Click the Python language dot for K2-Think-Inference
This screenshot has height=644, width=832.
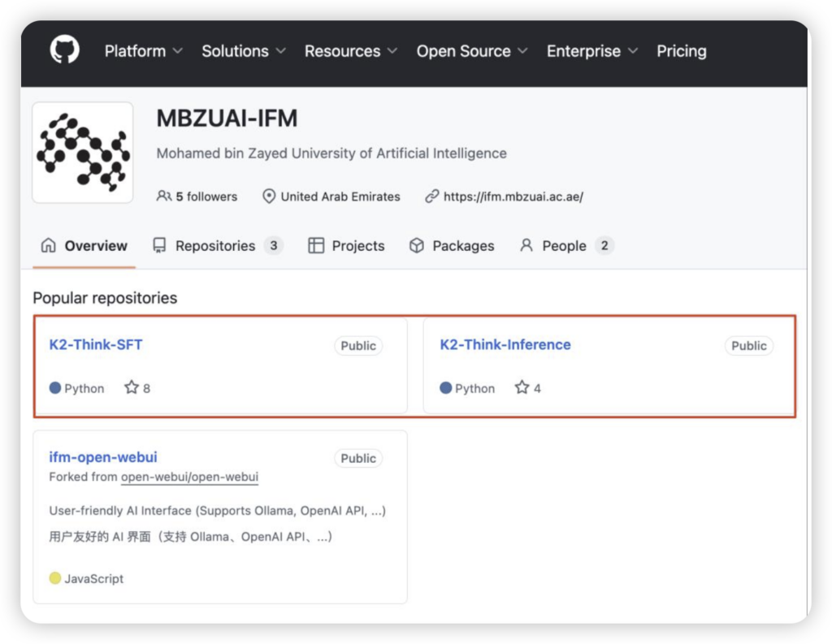pos(445,387)
